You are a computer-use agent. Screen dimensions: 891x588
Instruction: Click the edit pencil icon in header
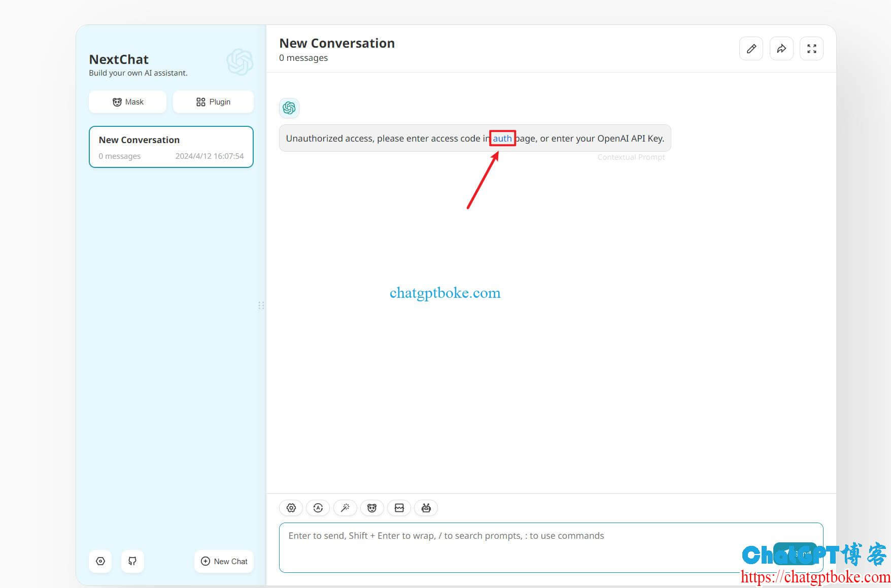point(751,49)
